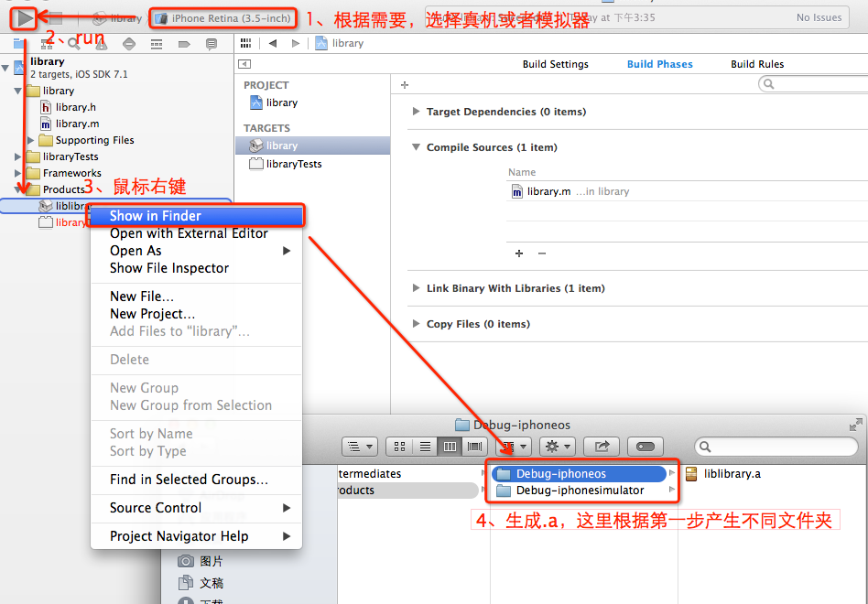Select the Debug-iphonesimulator folder

click(580, 491)
